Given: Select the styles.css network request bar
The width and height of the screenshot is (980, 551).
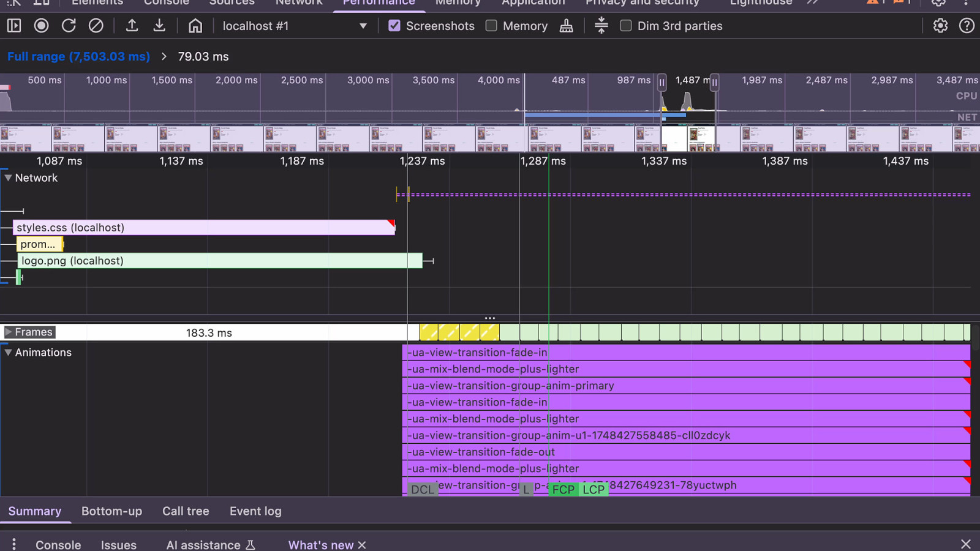Looking at the screenshot, I should pos(202,228).
